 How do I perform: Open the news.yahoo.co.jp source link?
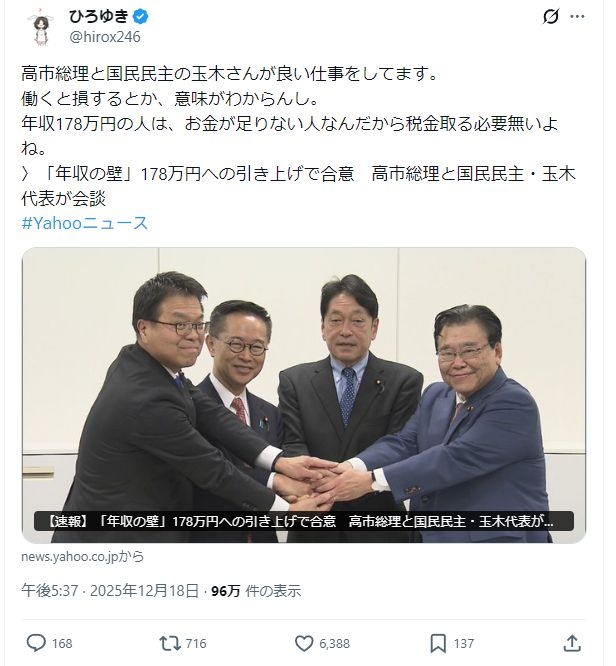coord(82,556)
